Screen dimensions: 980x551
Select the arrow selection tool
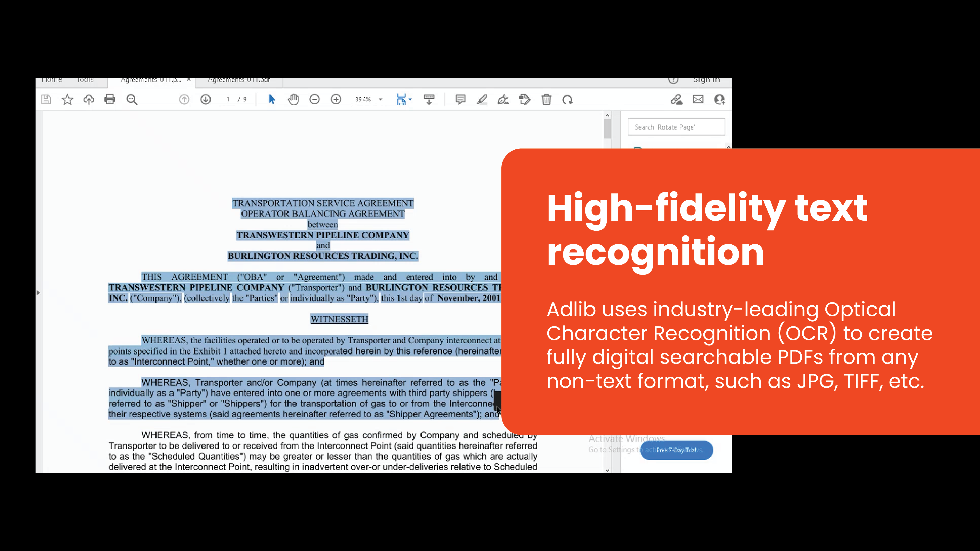tap(272, 100)
